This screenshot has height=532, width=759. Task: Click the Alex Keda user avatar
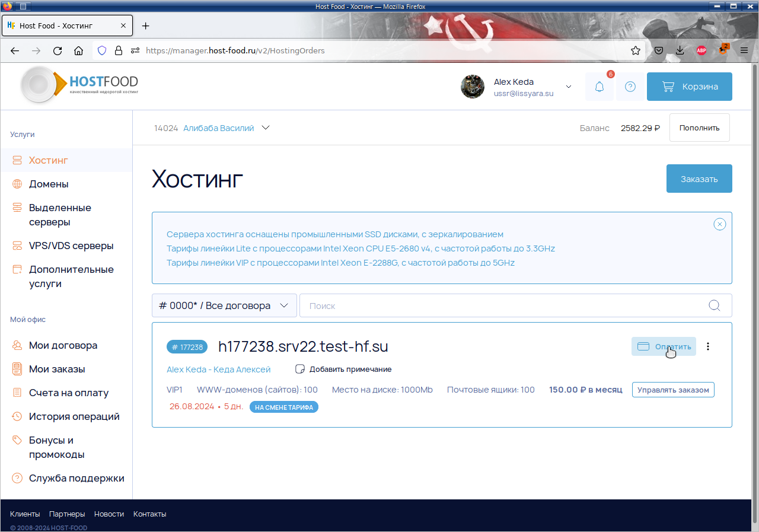pos(473,87)
